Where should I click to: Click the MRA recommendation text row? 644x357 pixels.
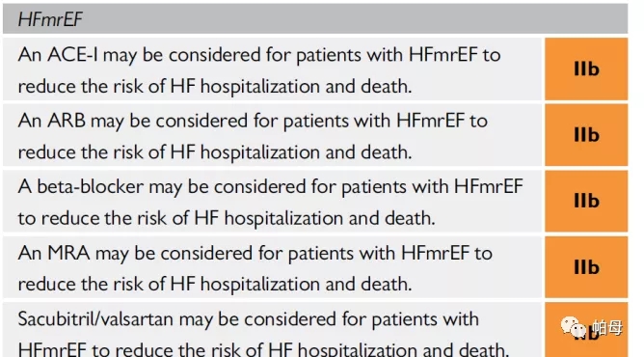pyautogui.click(x=272, y=267)
